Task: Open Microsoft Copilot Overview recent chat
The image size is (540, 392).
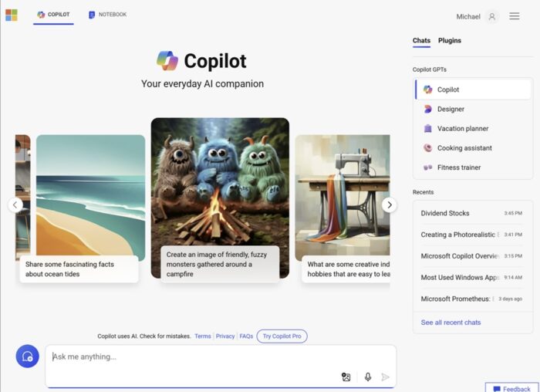Action: pyautogui.click(x=471, y=256)
